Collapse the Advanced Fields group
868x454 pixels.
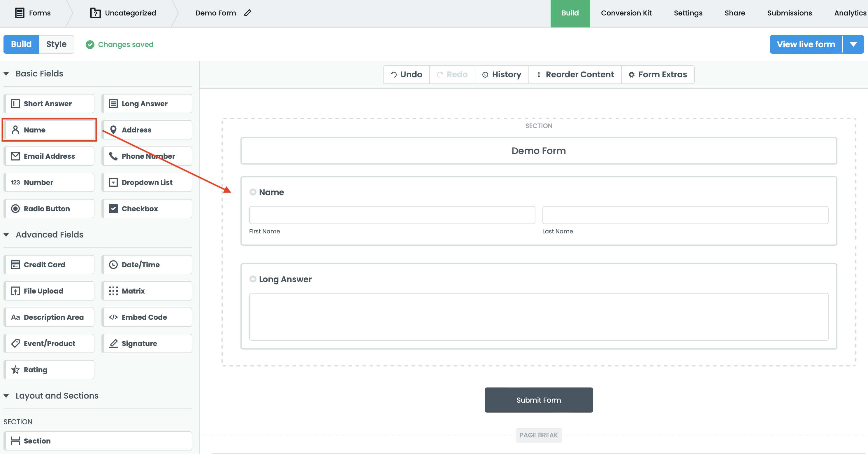click(6, 235)
